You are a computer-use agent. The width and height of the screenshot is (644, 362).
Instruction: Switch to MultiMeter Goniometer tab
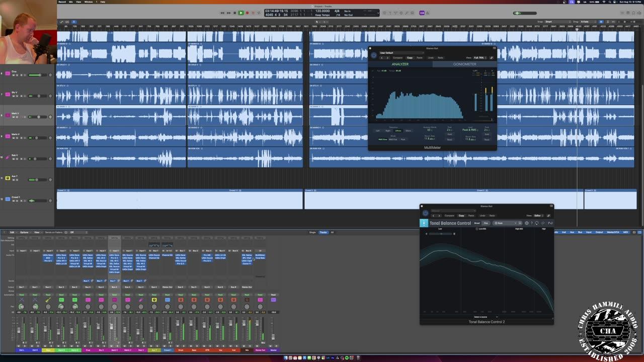464,64
